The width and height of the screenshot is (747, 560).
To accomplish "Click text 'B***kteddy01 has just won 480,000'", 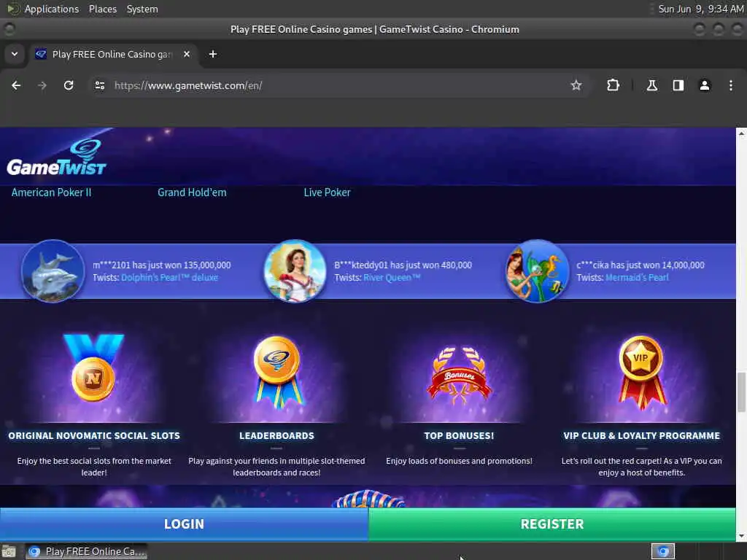I will click(403, 265).
